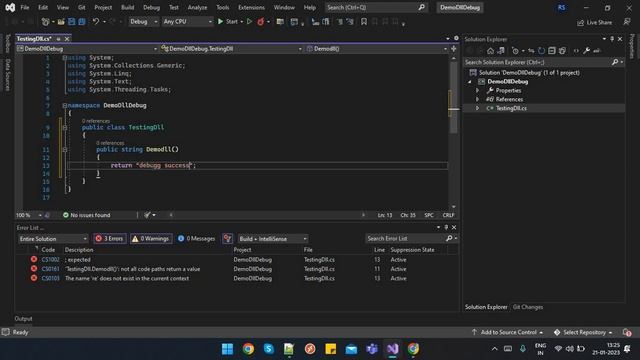Click the Hot Reload flame icon

[x=260, y=22]
